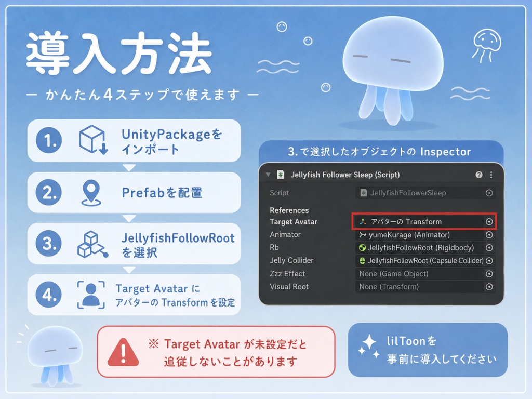Screen dimensions: 532x399
Task: Click the map pin placement icon
Action: [x=91, y=193]
